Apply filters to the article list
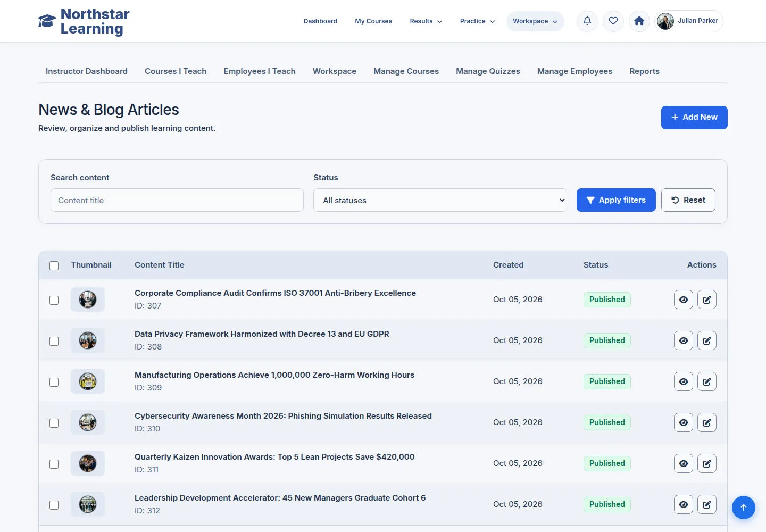Screen dimensions: 766x532 616,200
